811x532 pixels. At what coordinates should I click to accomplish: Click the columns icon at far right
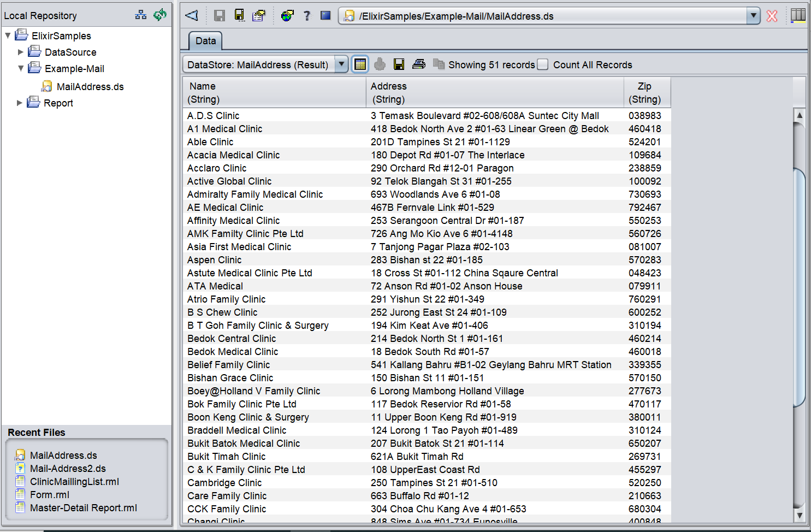[798, 15]
